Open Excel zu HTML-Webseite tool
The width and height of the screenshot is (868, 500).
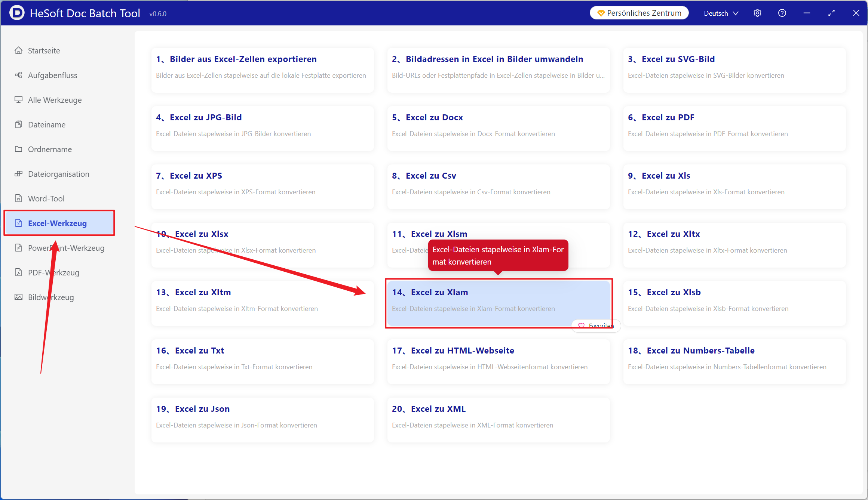[x=499, y=362]
